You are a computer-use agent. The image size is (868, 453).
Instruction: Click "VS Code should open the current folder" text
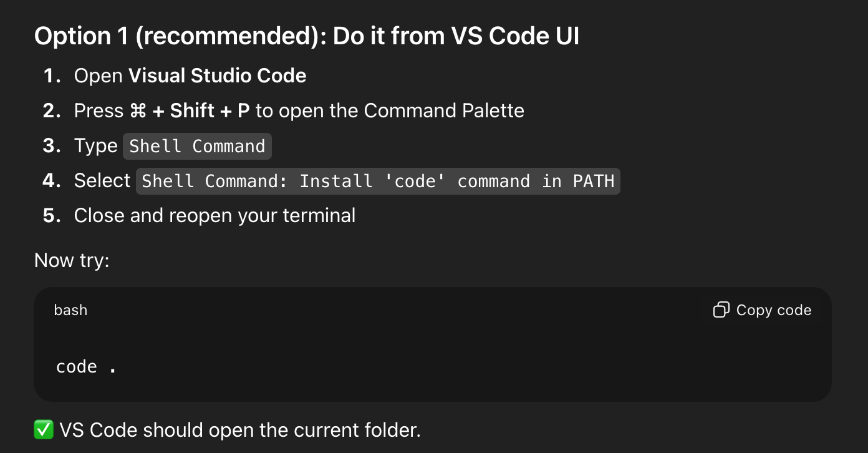coord(240,430)
